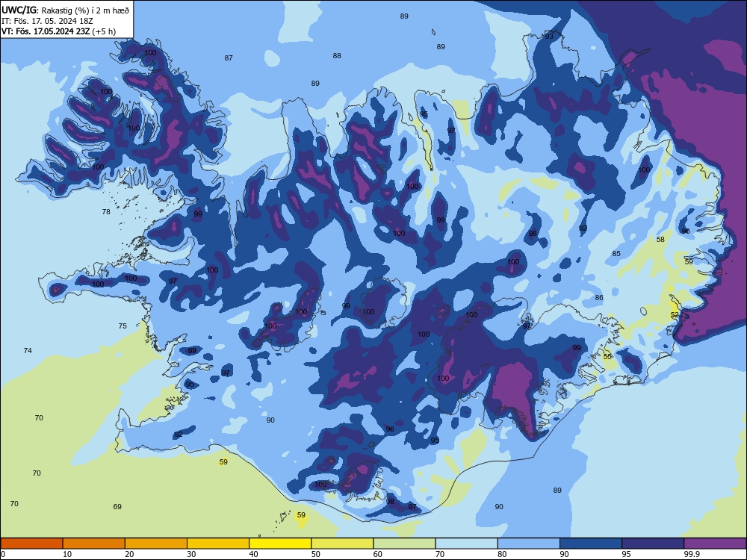Click the value 58 in the east
Viewport: 747px width, 560px height.
[x=660, y=239]
